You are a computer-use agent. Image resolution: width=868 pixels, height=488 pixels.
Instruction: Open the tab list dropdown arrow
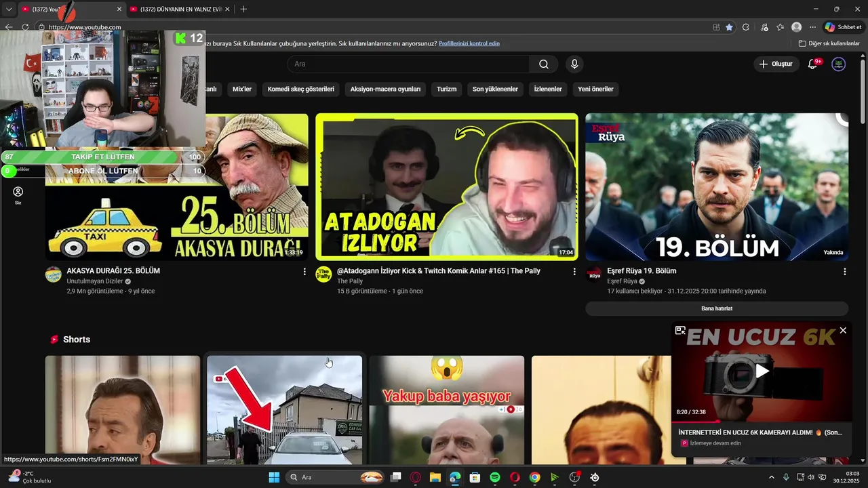point(9,9)
